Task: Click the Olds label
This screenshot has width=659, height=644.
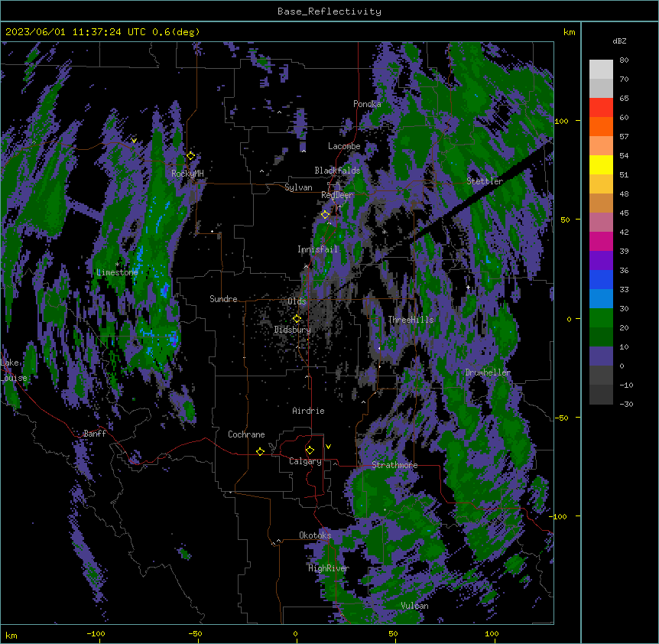Action: point(297,301)
